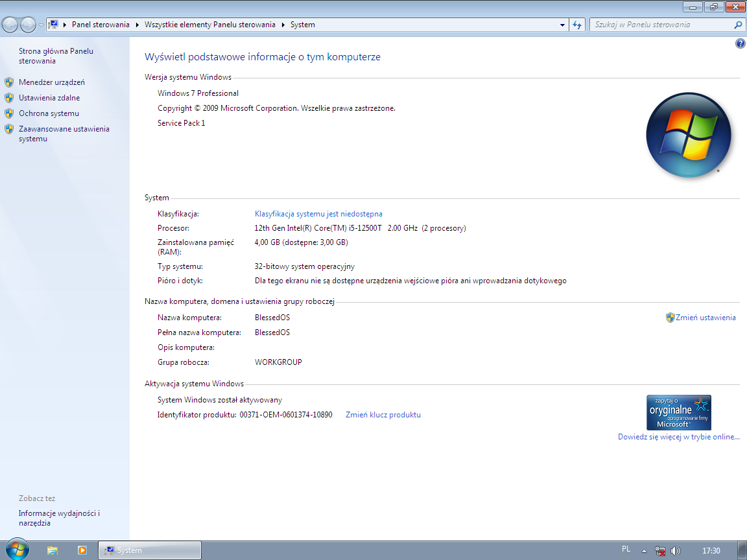This screenshot has height=560, width=747.
Task: Click the volume speaker tray icon
Action: [x=676, y=550]
